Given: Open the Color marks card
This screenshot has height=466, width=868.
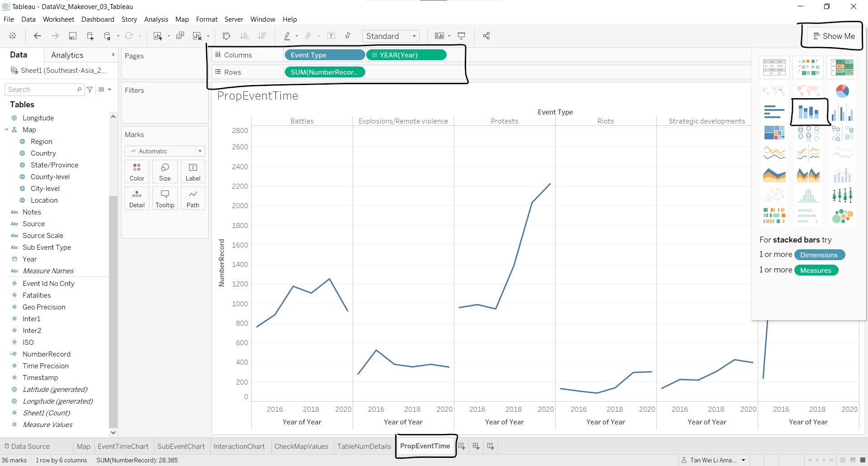Looking at the screenshot, I should [x=137, y=172].
